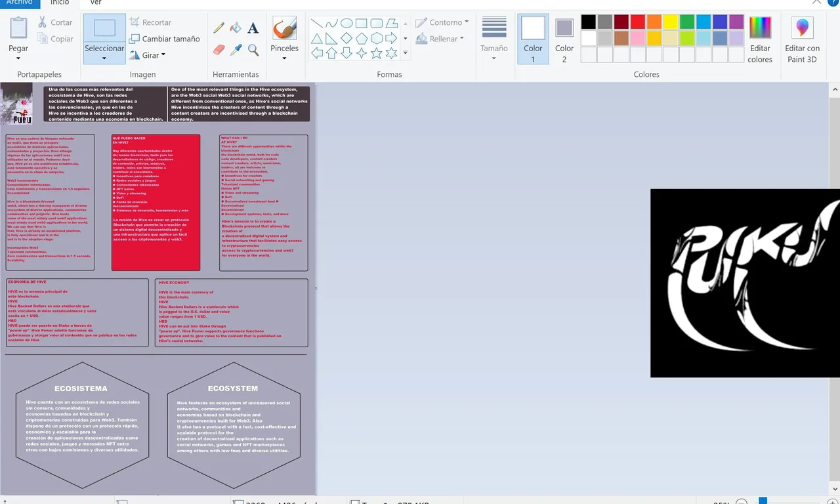The image size is (840, 504).
Task: Open the Archivo file menu
Action: tap(18, 3)
